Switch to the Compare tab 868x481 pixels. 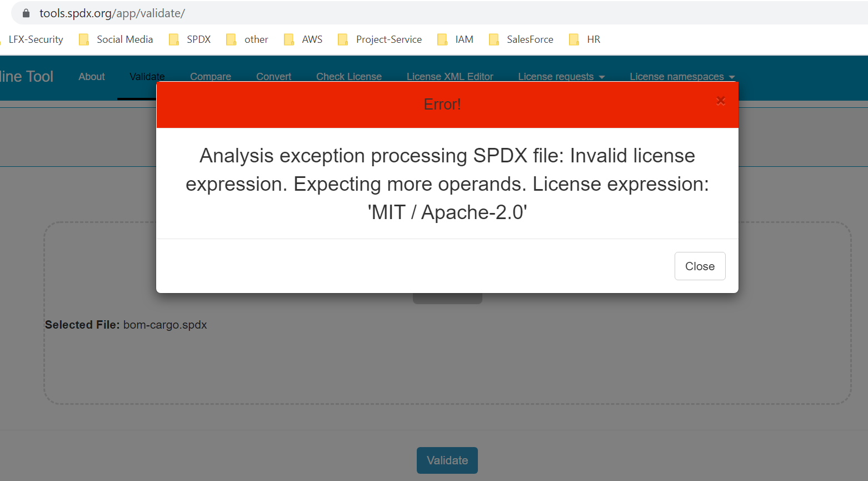211,76
